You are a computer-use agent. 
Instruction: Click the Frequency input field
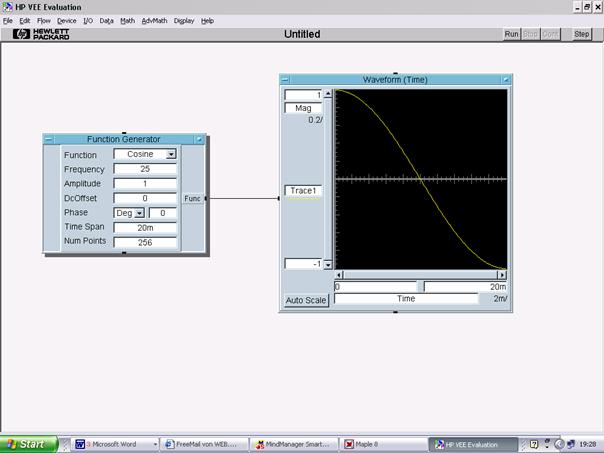145,170
